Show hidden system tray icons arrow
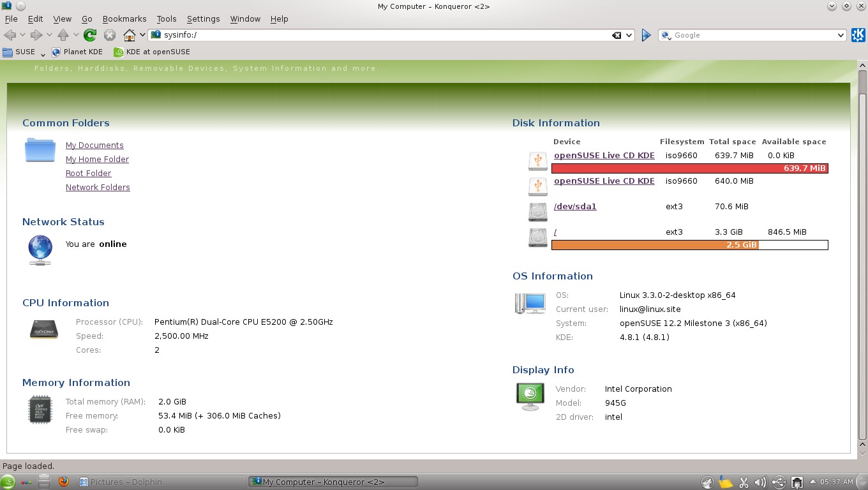The image size is (868, 490). 812,482
